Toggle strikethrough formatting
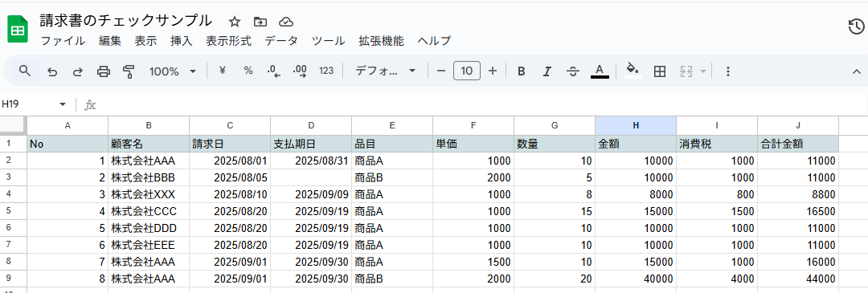Viewport: 868px width, 293px height. click(x=574, y=71)
